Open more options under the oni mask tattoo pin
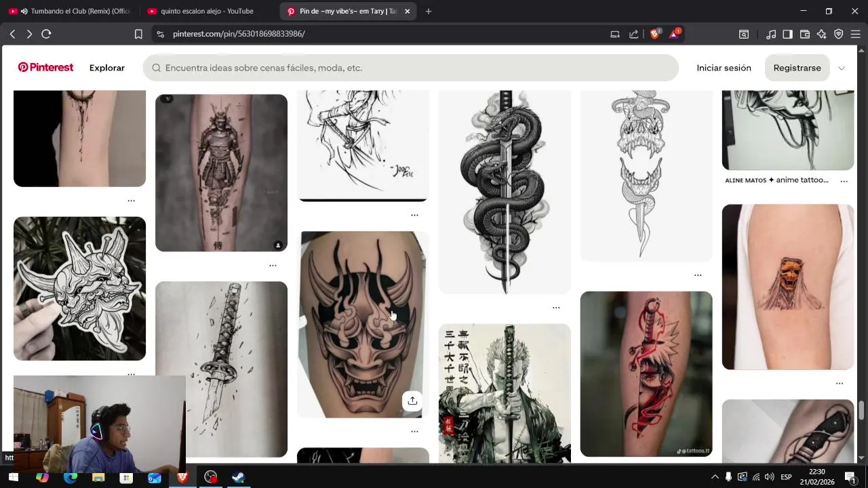The width and height of the screenshot is (868, 488). point(414,431)
